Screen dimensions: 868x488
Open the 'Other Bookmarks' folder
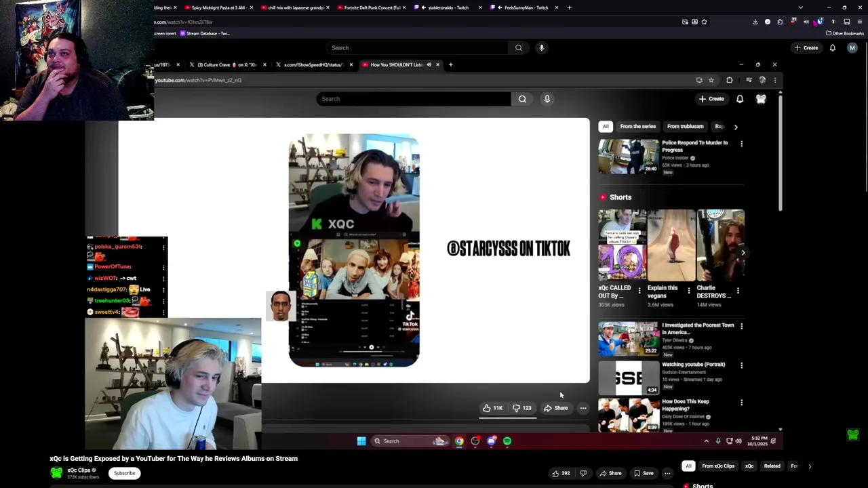click(x=845, y=33)
